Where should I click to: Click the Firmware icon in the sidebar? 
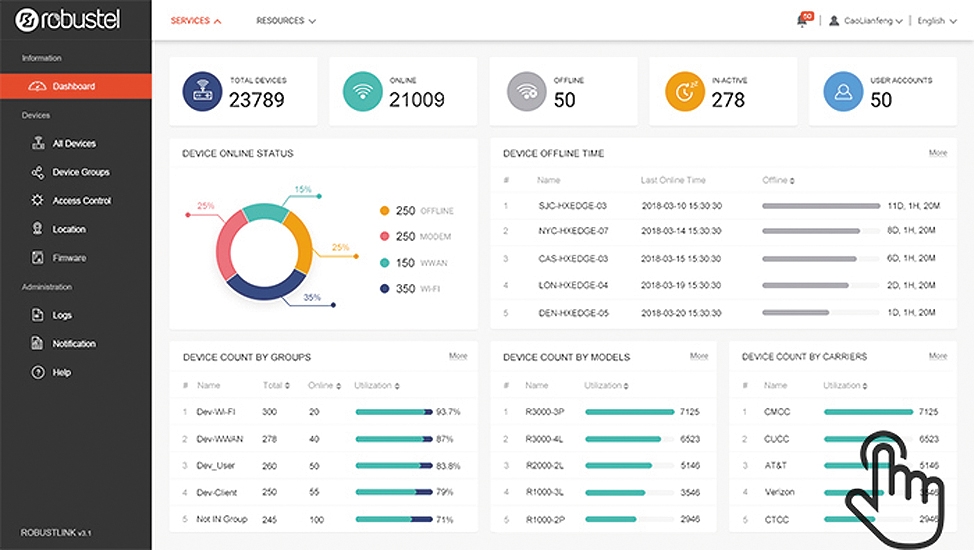pyautogui.click(x=38, y=257)
